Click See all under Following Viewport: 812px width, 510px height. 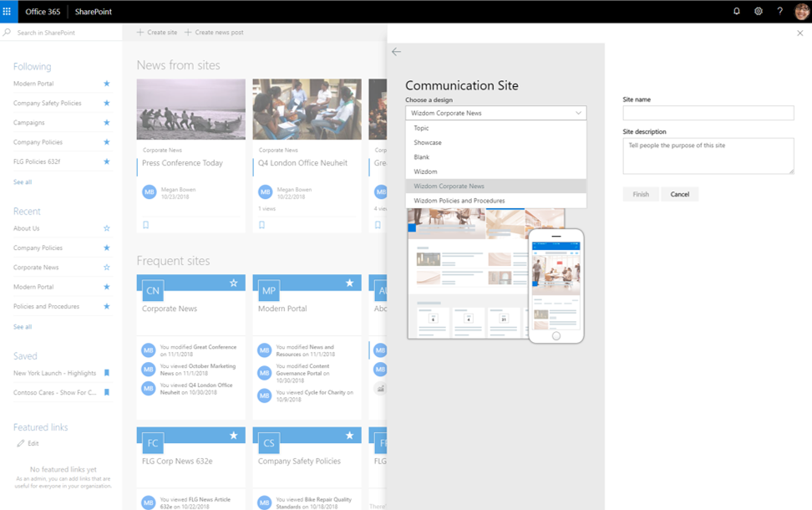[23, 182]
